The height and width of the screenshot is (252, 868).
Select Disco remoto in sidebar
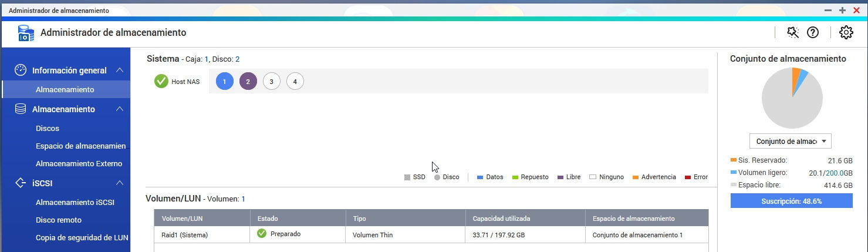pyautogui.click(x=59, y=220)
